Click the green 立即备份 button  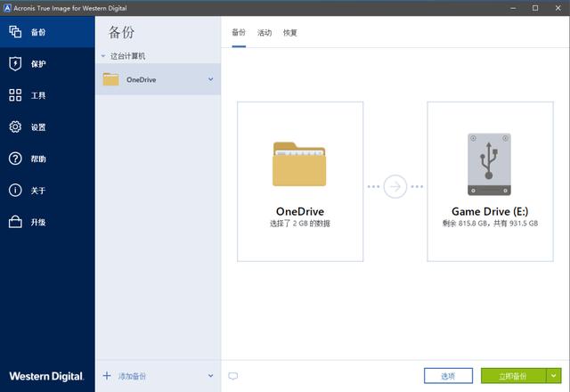[513, 376]
